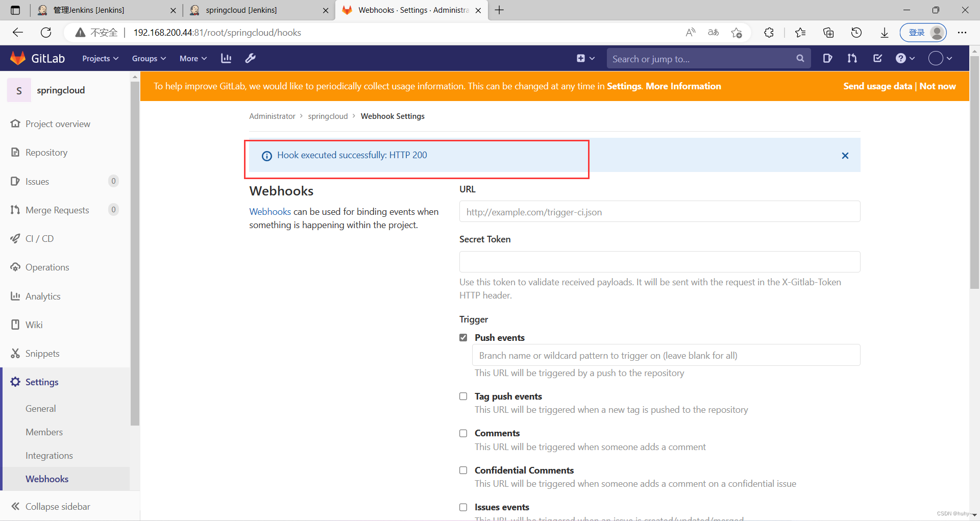Click the browser translate icon
The width and height of the screenshot is (980, 521).
pos(713,33)
